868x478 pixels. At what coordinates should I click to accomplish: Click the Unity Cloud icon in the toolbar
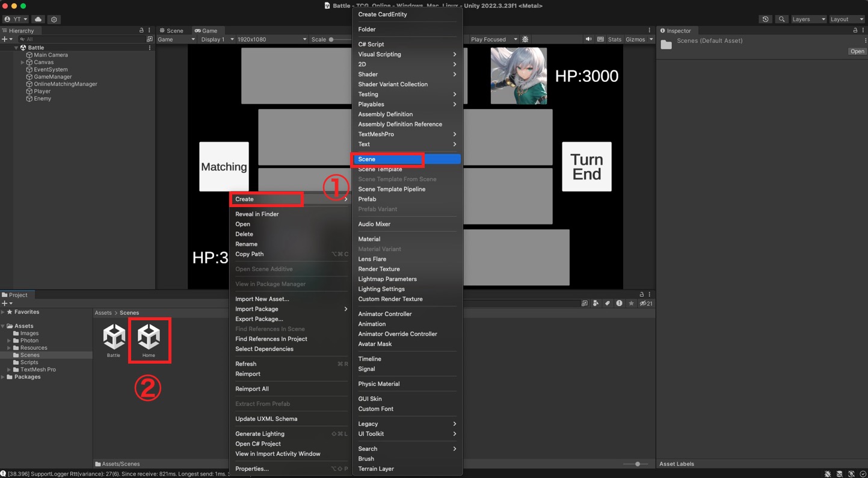[x=38, y=19]
